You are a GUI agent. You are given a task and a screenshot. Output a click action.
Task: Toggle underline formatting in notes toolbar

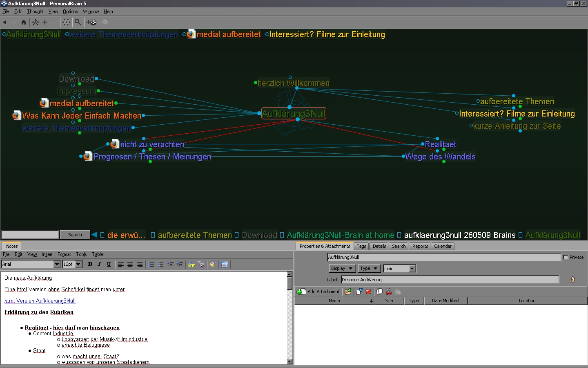tap(109, 264)
